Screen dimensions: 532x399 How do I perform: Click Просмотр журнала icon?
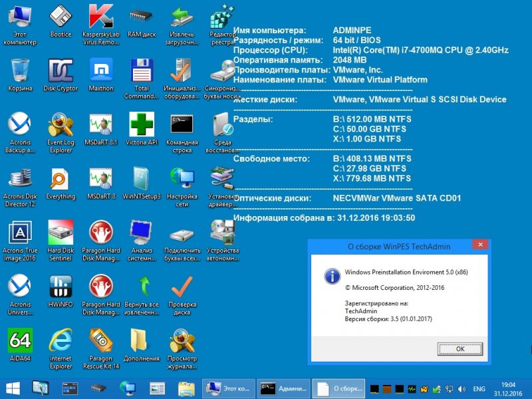pyautogui.click(x=182, y=348)
